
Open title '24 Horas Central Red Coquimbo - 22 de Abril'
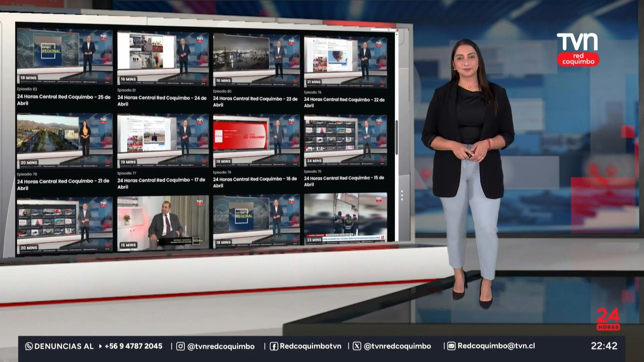pyautogui.click(x=344, y=103)
